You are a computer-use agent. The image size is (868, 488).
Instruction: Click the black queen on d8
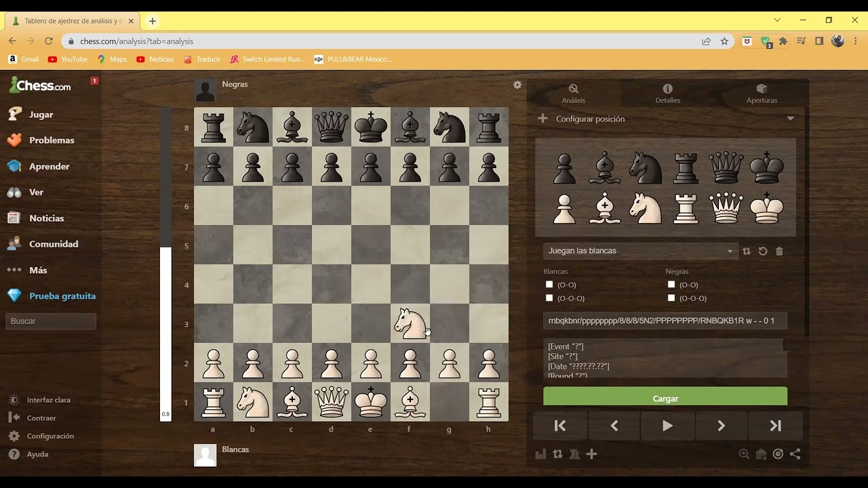[x=332, y=127]
